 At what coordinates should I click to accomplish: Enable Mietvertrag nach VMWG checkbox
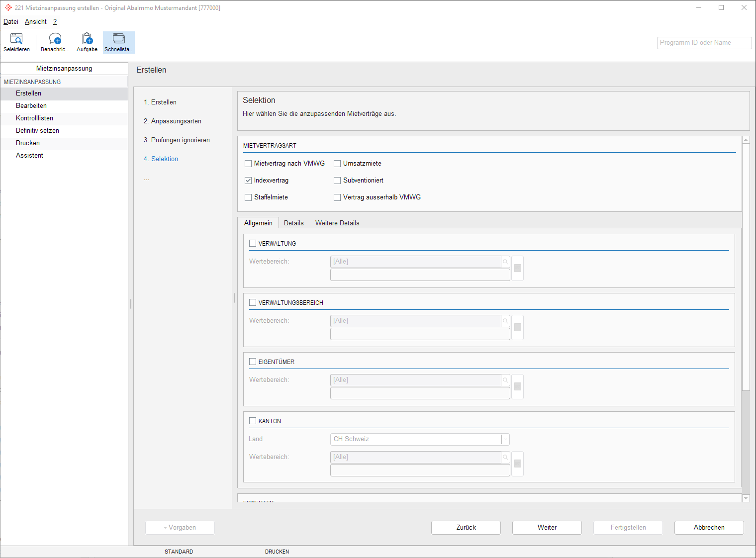click(x=248, y=164)
